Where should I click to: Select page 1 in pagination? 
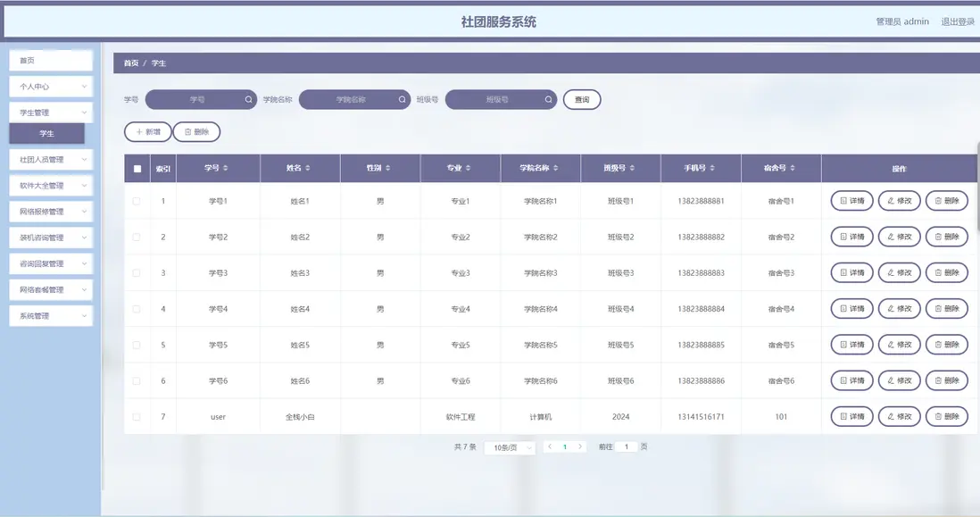(x=565, y=447)
